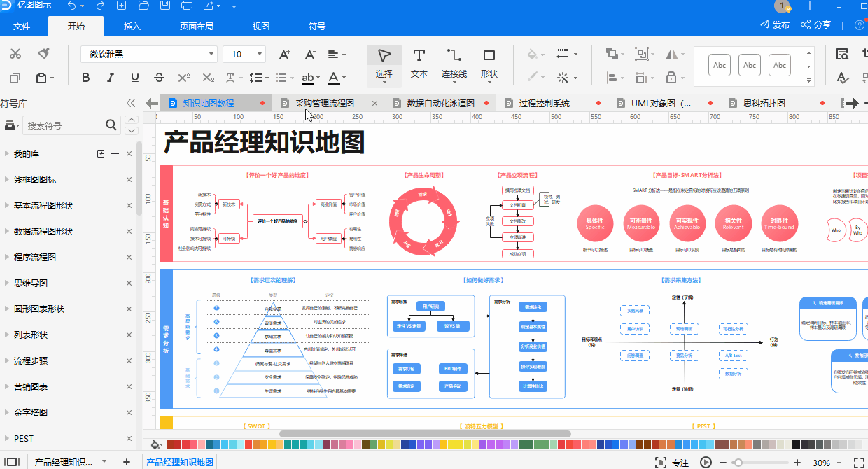
Task: Open the print icon in quick access toolbar
Action: tap(186, 6)
